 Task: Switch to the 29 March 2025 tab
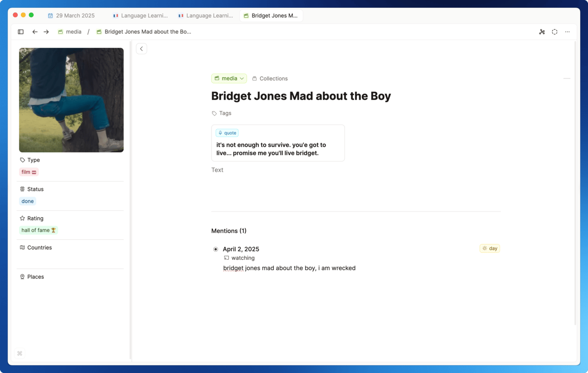pos(71,15)
